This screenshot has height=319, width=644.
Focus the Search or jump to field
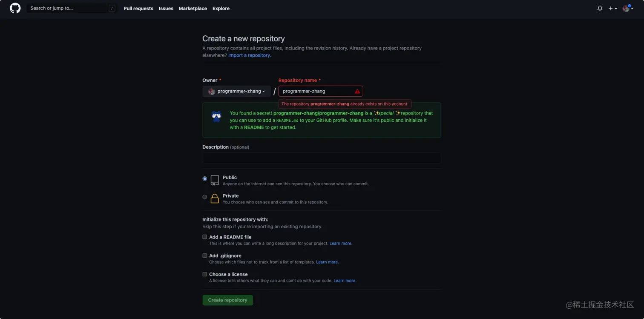point(72,8)
